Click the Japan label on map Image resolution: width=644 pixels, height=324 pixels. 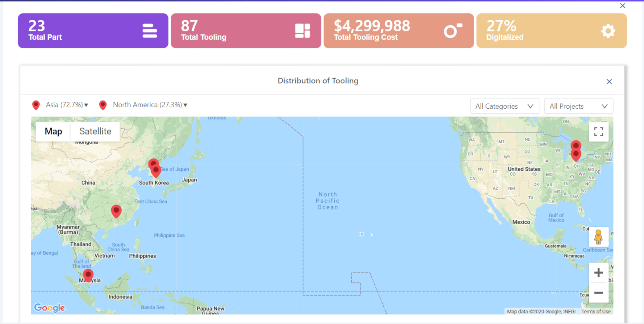[190, 180]
